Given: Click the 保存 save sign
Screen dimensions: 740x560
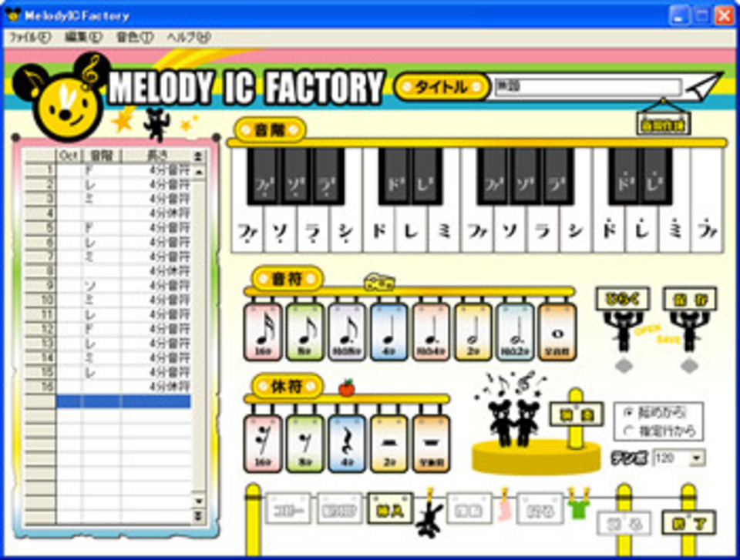Looking at the screenshot, I should point(690,299).
